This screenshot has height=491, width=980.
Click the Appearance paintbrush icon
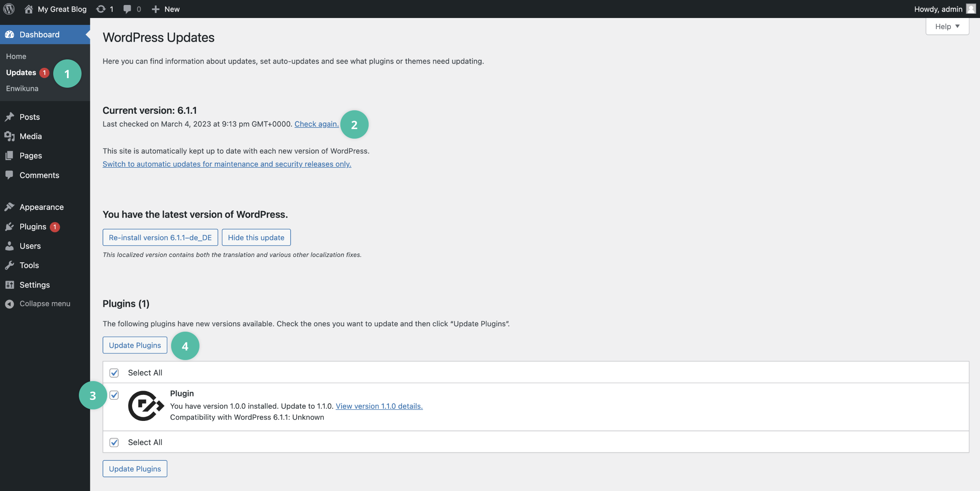10,207
